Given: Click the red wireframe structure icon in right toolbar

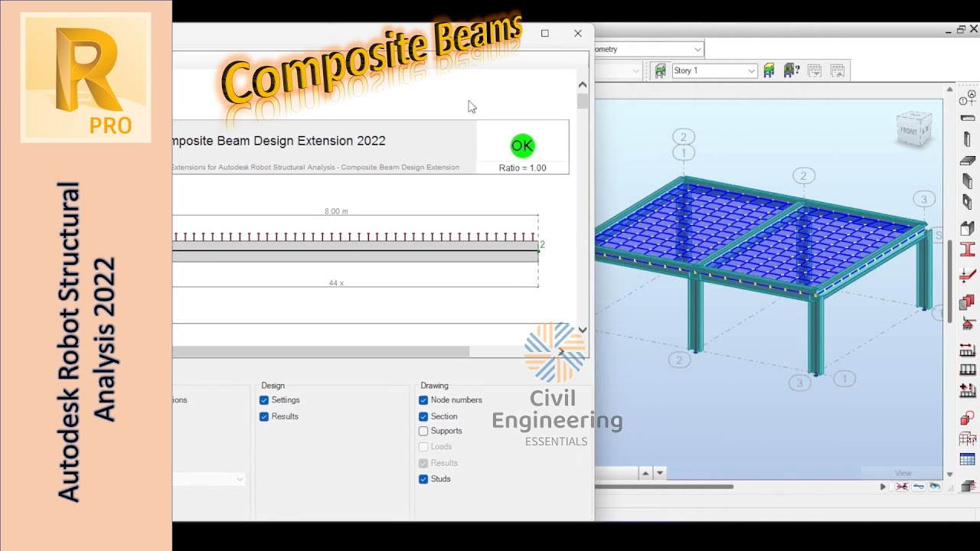Looking at the screenshot, I should (968, 439).
